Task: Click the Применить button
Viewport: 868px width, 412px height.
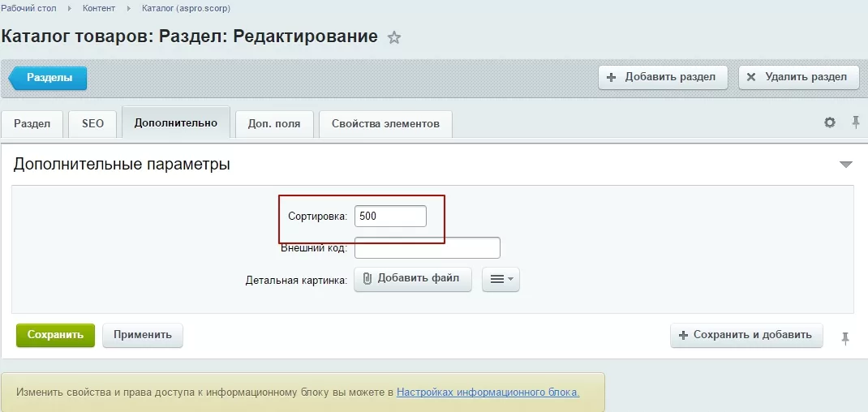Action: [142, 335]
